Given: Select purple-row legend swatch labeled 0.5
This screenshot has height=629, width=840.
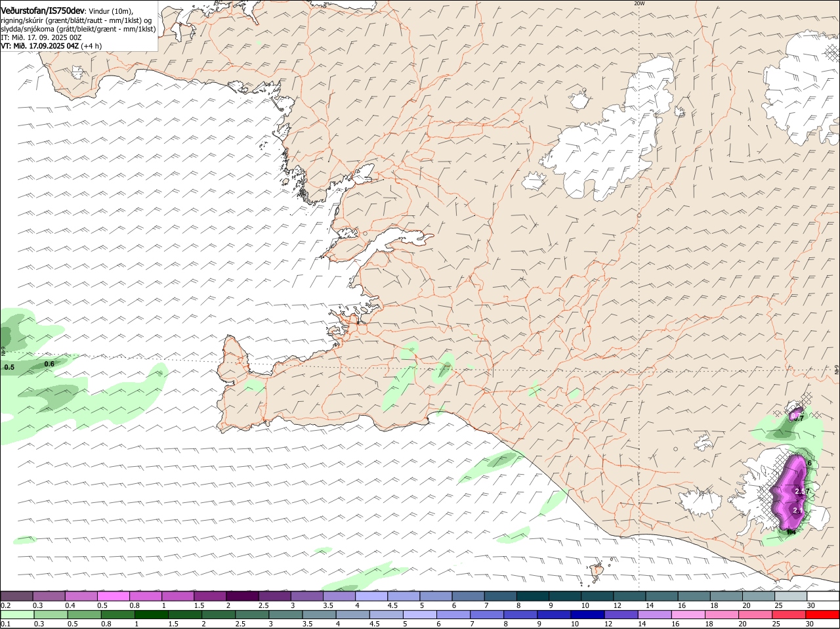Looking at the screenshot, I should click(x=113, y=596).
